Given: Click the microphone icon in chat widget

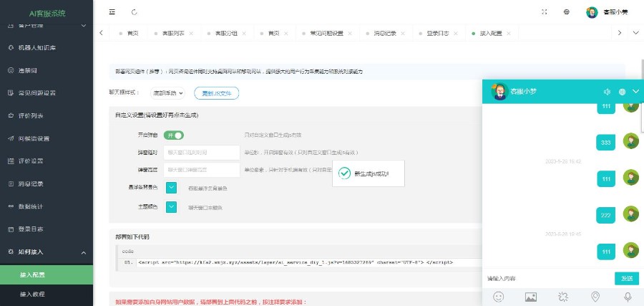Looking at the screenshot, I should pyautogui.click(x=627, y=297).
